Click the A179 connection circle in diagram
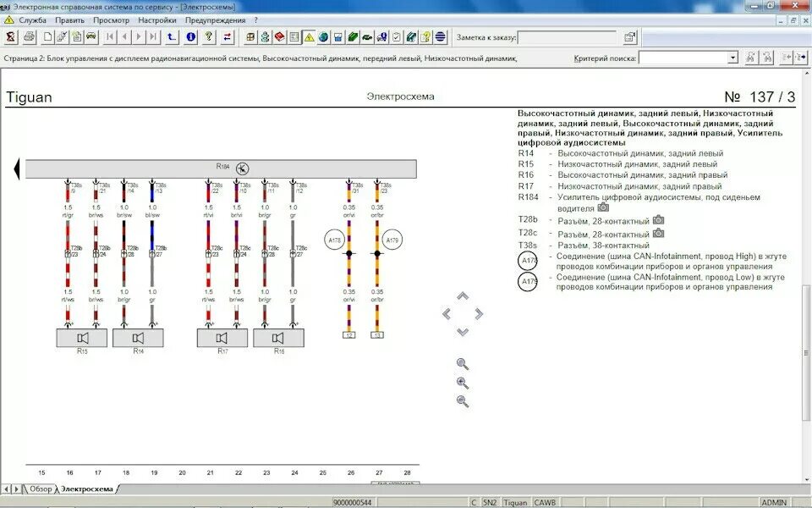 (x=392, y=240)
